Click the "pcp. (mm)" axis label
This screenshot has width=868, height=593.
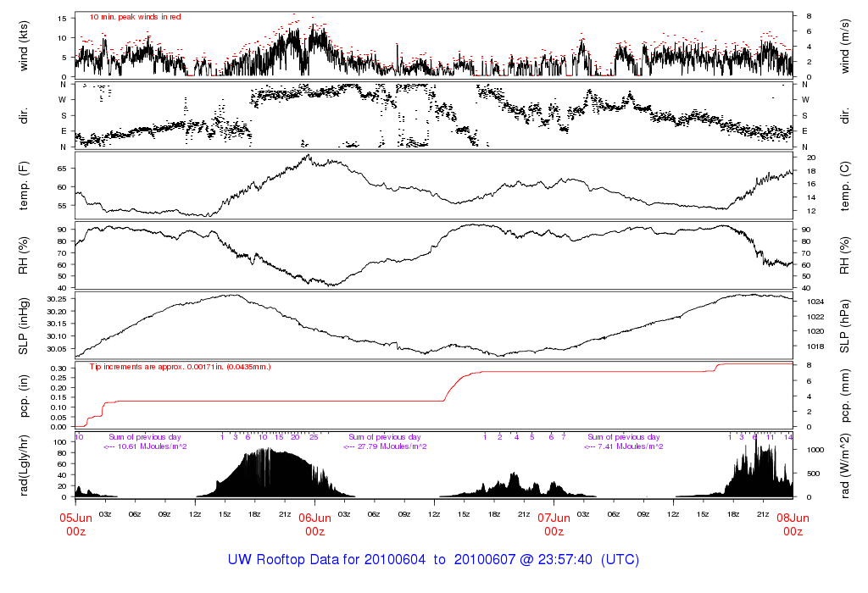coord(845,396)
